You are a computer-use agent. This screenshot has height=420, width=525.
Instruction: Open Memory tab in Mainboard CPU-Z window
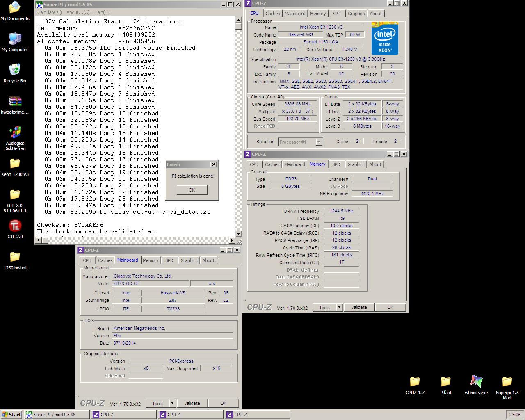(x=151, y=260)
